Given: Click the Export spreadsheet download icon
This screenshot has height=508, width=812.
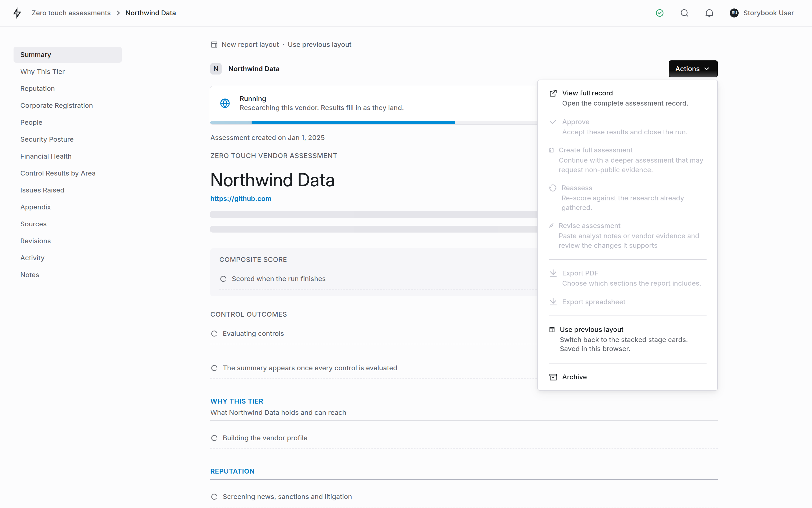Looking at the screenshot, I should [553, 302].
